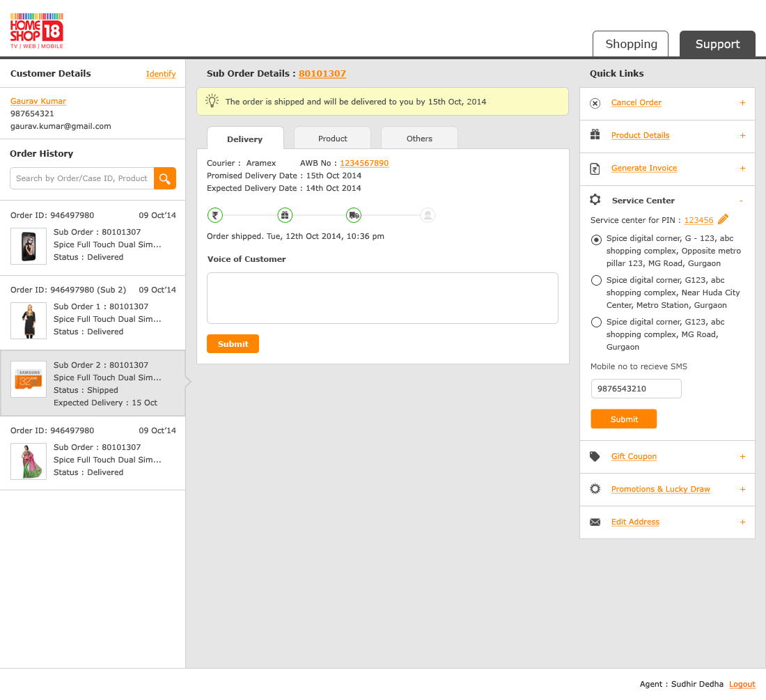Click the pencil icon to edit PIN

723,219
